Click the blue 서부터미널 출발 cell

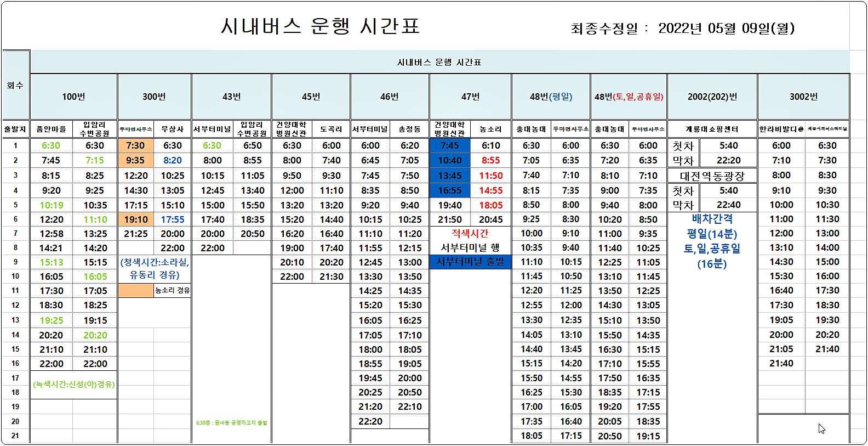[470, 262]
